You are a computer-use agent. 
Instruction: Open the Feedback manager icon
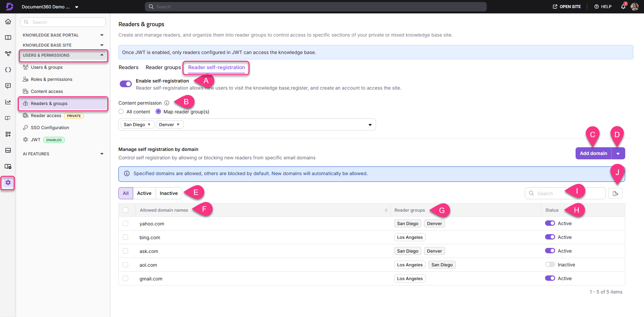coord(8,86)
